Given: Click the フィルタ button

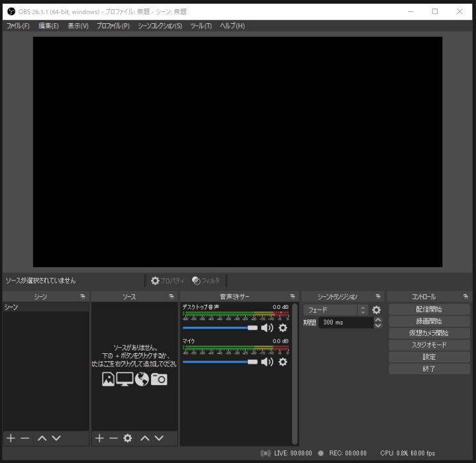Looking at the screenshot, I should pos(206,280).
